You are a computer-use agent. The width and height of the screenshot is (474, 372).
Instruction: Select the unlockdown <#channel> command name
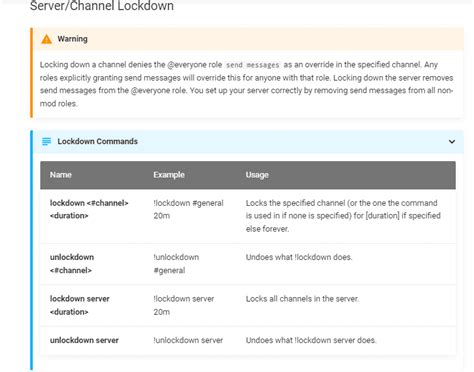72,264
